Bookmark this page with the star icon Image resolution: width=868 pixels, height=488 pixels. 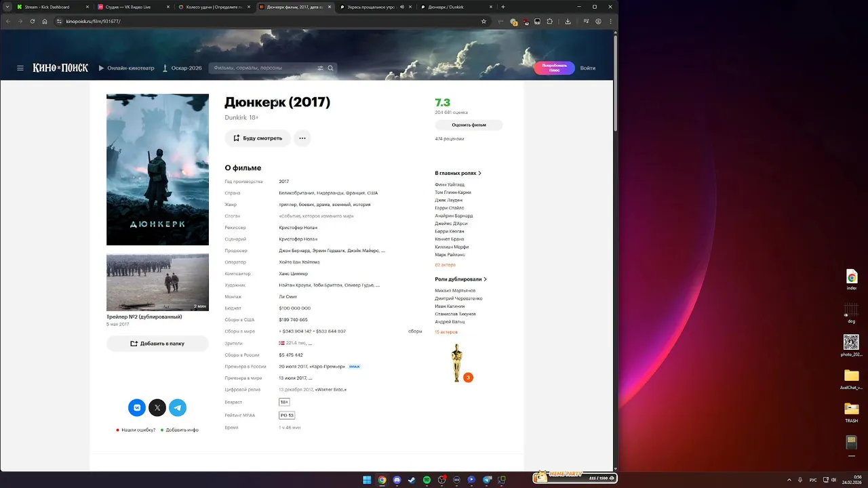(x=484, y=21)
